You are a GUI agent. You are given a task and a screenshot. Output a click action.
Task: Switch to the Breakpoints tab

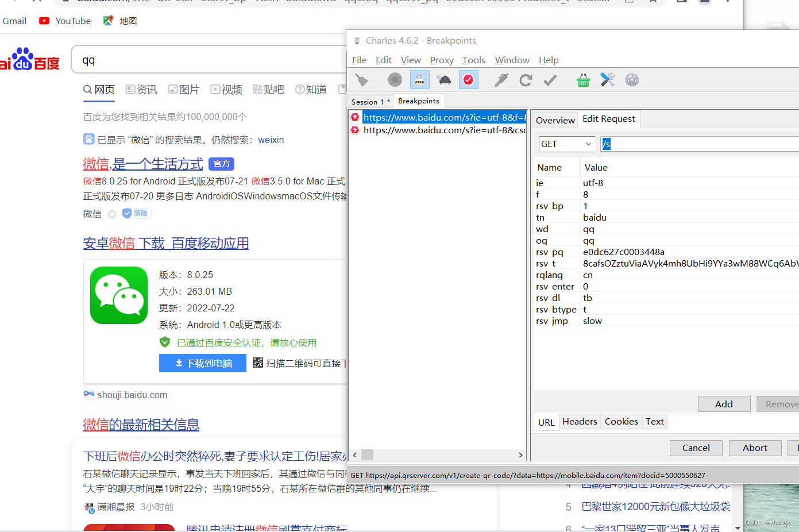pyautogui.click(x=419, y=101)
